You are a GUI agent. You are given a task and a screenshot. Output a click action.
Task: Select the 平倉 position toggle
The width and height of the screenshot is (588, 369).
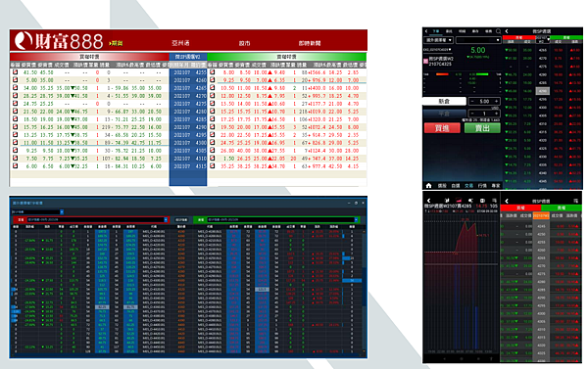tap(444, 114)
